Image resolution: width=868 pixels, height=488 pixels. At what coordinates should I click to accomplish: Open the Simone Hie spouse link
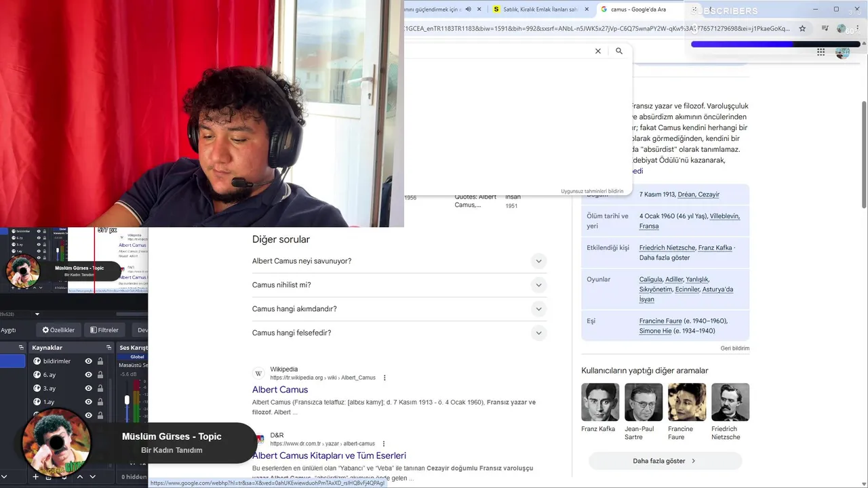655,331
